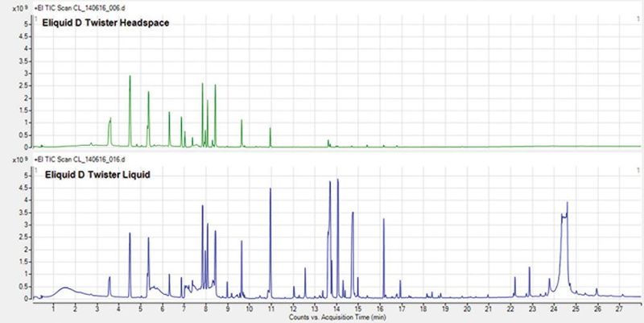Screen dimensions: 644x323
Task: Click the "Eliquid D Twister Headspace" title
Action: pos(105,23)
